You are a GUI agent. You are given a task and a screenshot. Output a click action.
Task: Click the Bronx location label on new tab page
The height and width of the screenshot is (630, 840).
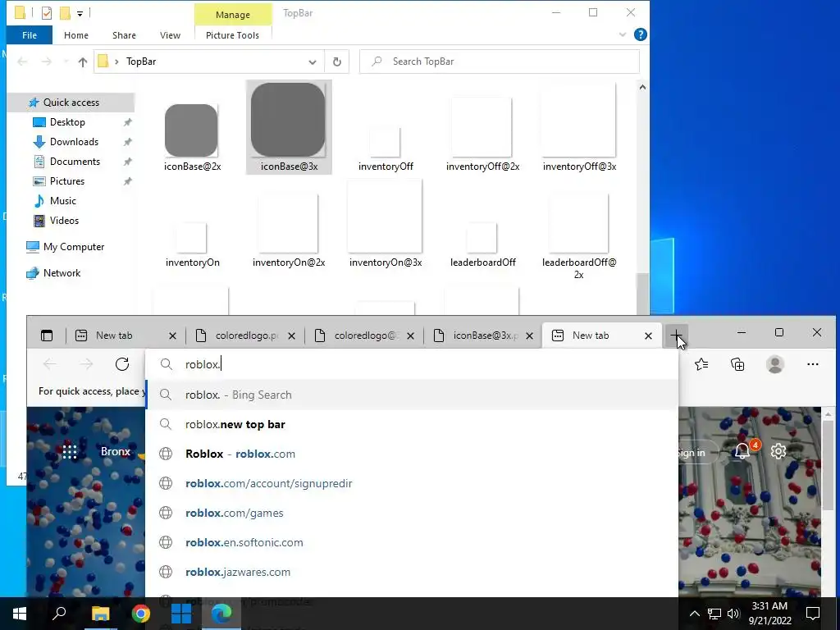tap(115, 452)
